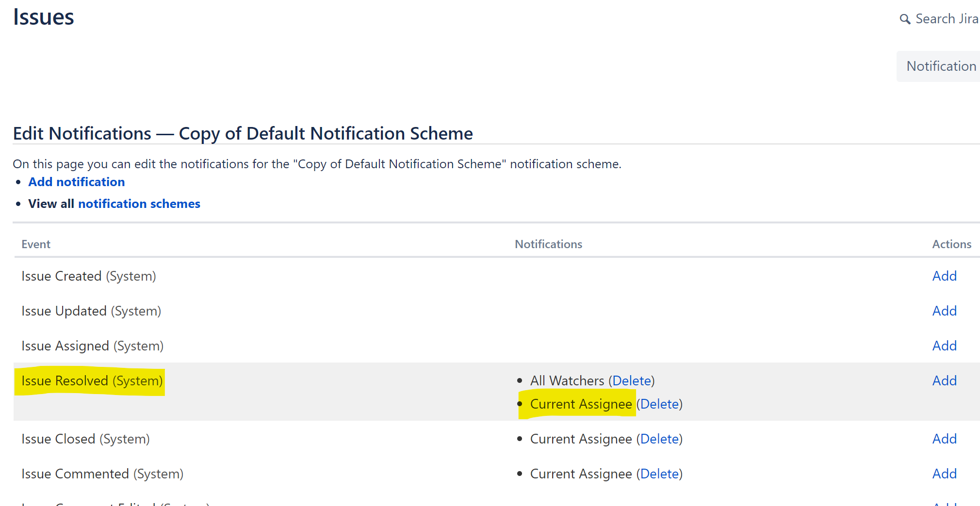Click the Notifications column header
This screenshot has height=506, width=980.
point(548,244)
